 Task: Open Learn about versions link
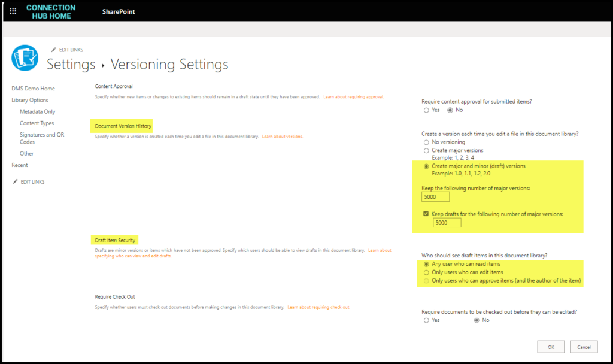pos(283,136)
